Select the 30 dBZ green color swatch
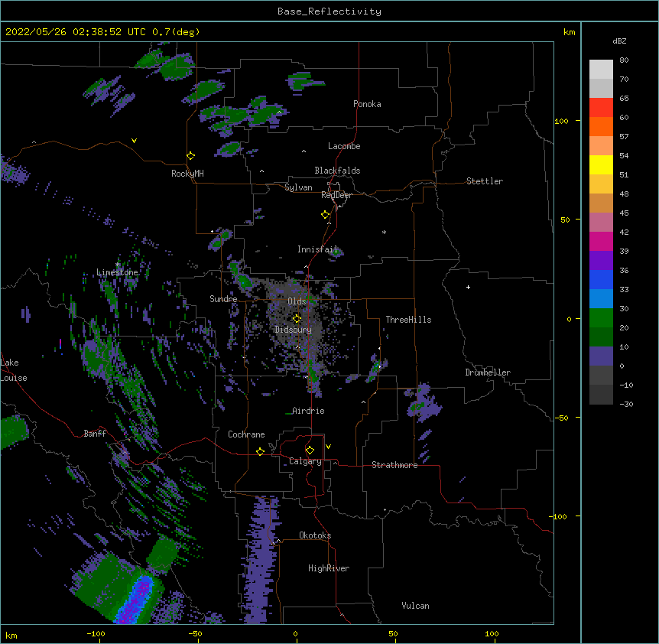This screenshot has width=659, height=644. (x=601, y=318)
